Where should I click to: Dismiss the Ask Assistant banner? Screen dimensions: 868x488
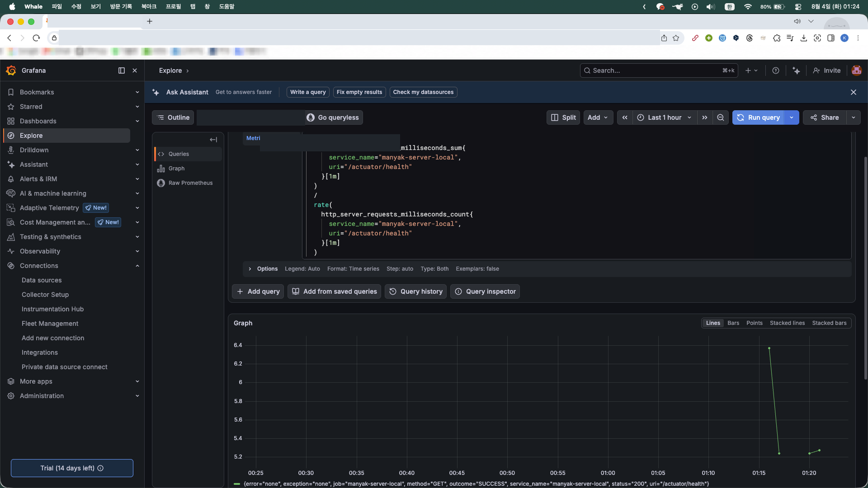pos(854,92)
